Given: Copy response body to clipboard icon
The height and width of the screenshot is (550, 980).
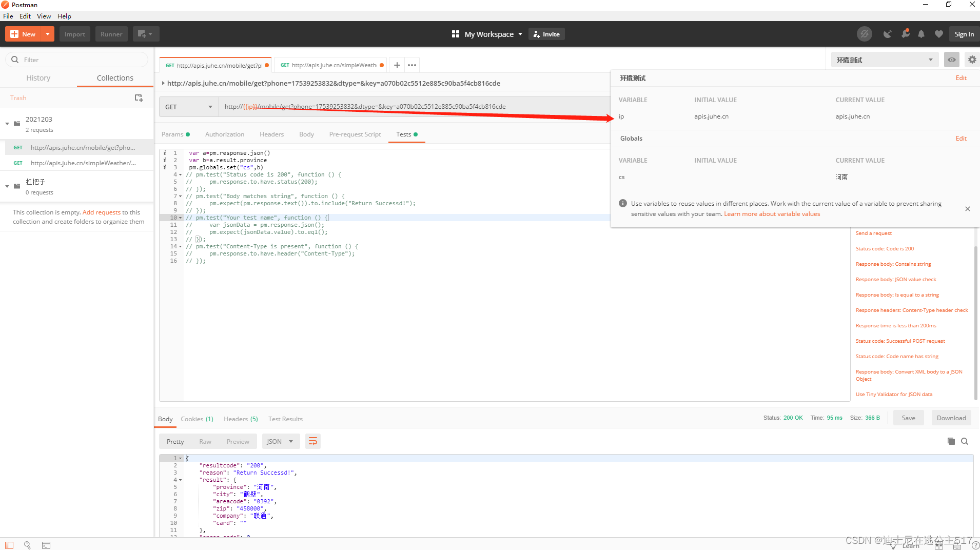Looking at the screenshot, I should (x=951, y=441).
